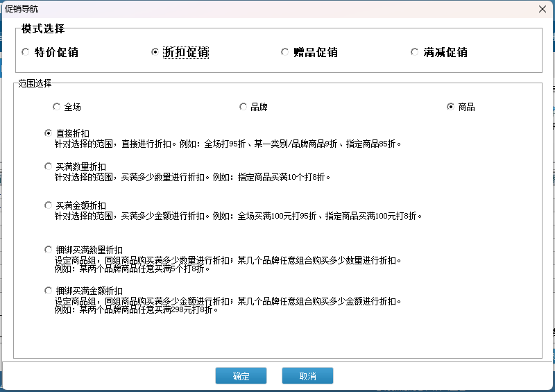The image size is (555, 392).
Task: Choose the 买满金额折扣 radio button
Action: [x=48, y=205]
